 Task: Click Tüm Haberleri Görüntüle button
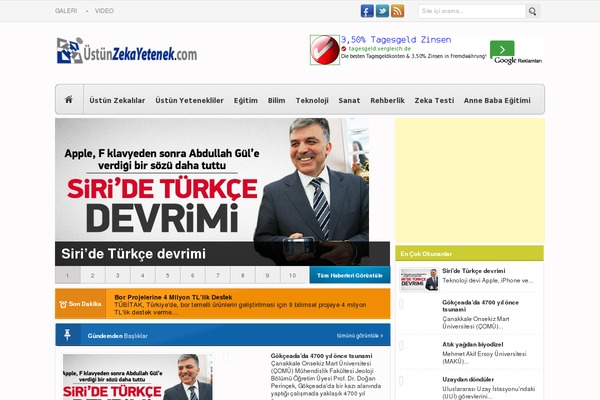point(350,275)
